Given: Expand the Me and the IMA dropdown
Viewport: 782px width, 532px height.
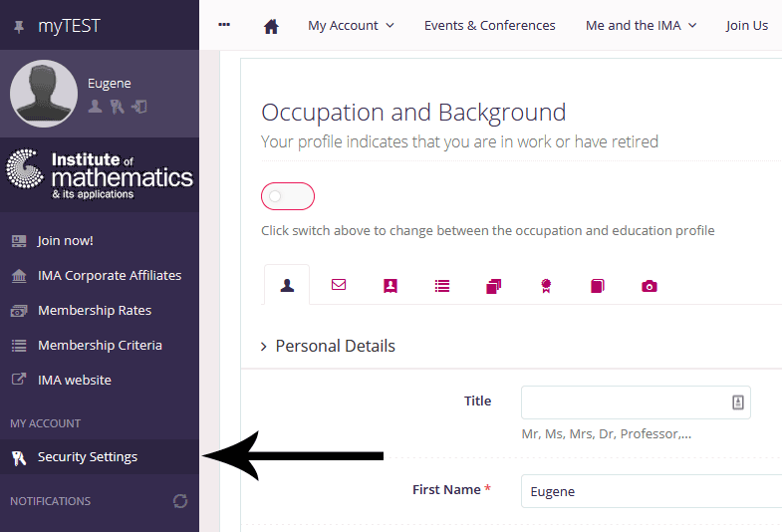Looking at the screenshot, I should coord(641,26).
